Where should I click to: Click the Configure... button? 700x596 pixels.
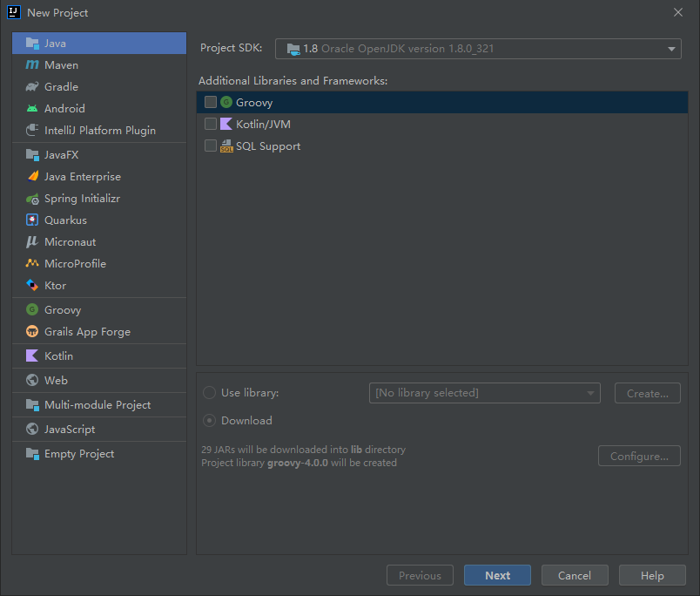(639, 457)
